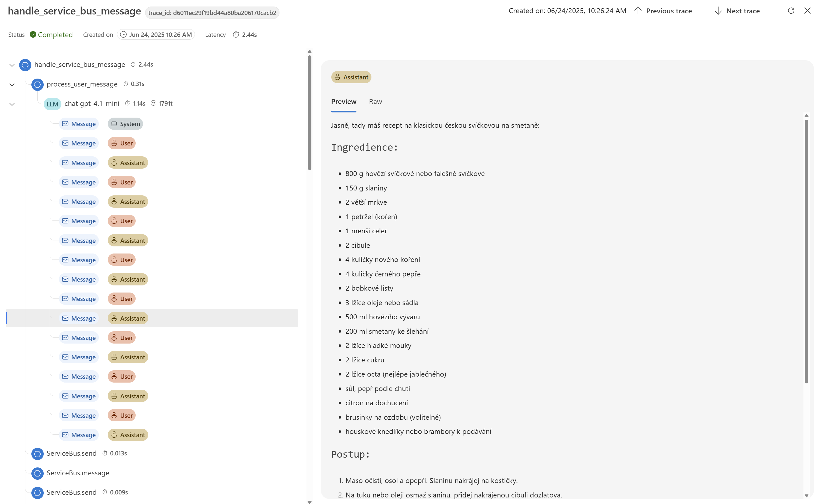Open the first User message in tree
The height and width of the screenshot is (504, 819).
(152, 143)
